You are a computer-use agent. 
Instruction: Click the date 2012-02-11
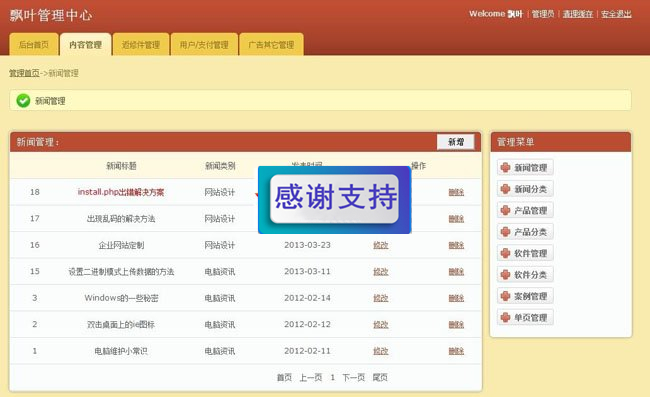coord(307,351)
